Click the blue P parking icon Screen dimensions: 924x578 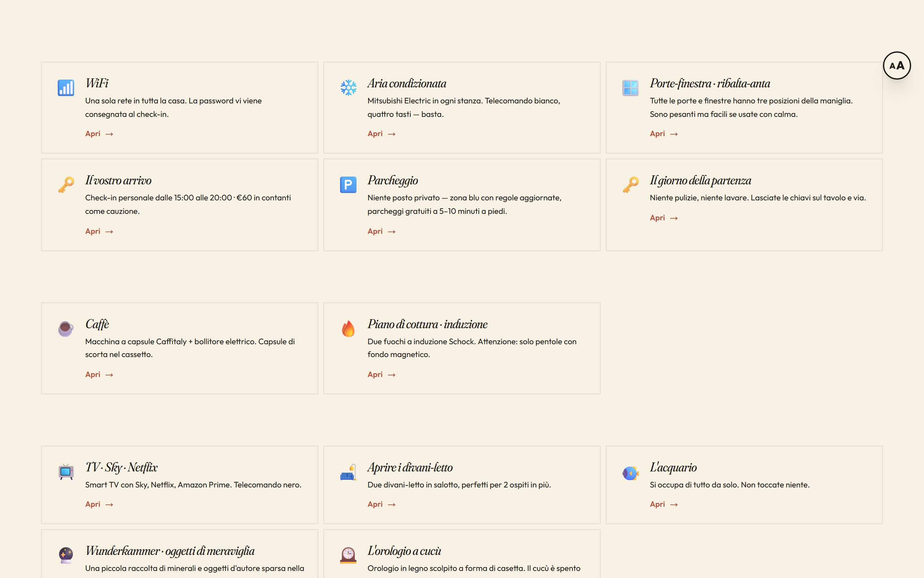(x=348, y=185)
